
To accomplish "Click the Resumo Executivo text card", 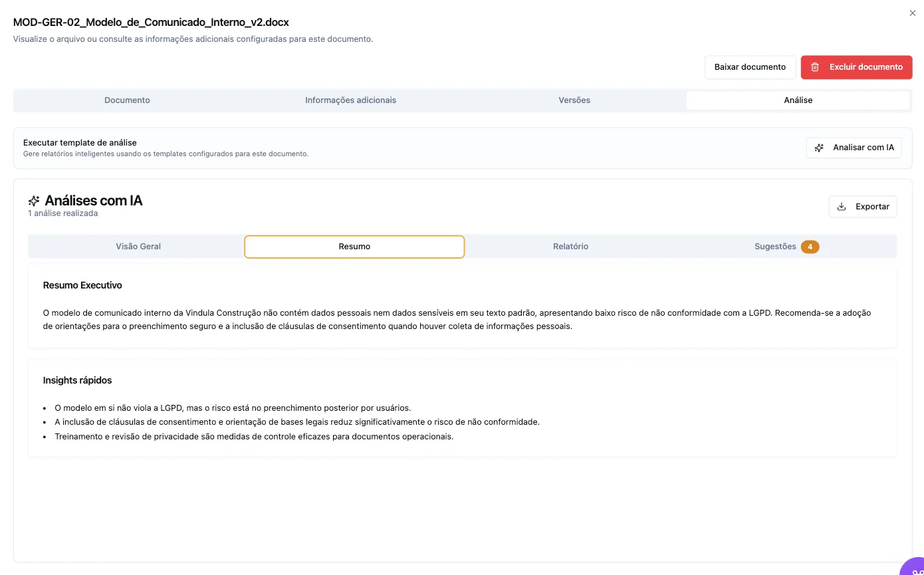I will tap(461, 306).
